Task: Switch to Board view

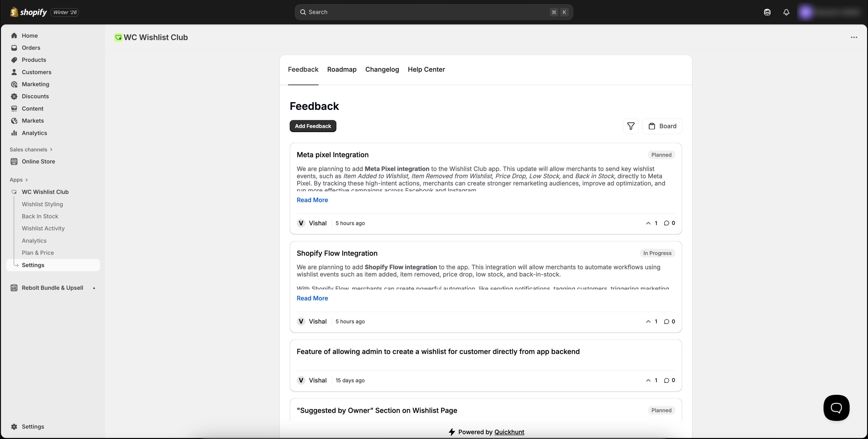Action: click(x=662, y=126)
